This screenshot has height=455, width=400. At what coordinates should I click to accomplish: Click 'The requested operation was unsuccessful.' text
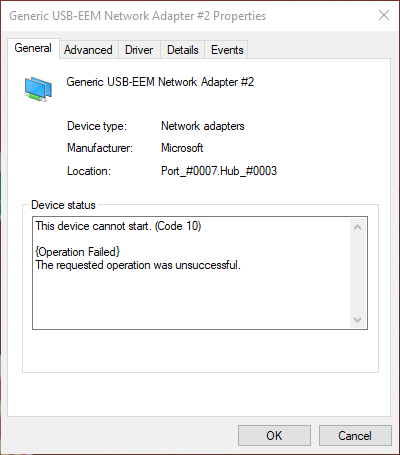tap(138, 265)
